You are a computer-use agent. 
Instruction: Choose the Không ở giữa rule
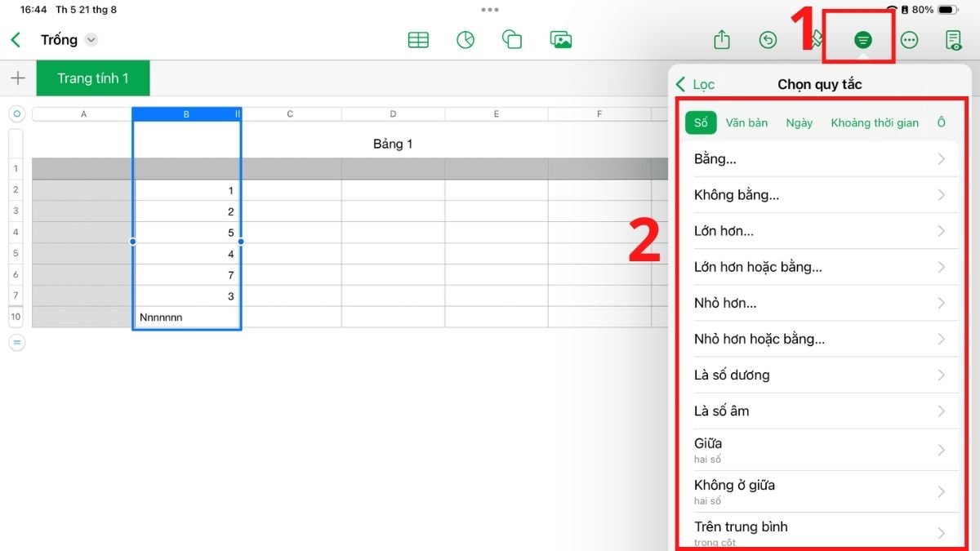pyautogui.click(x=820, y=491)
